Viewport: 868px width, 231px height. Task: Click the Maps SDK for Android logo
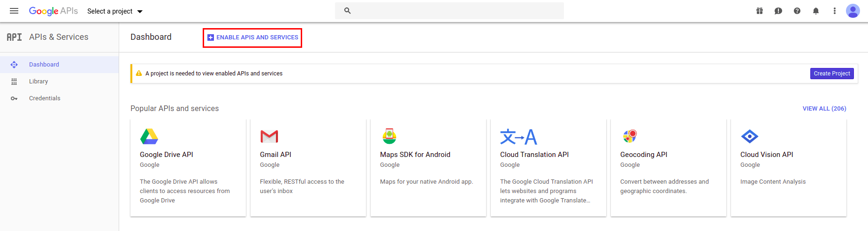pos(389,136)
